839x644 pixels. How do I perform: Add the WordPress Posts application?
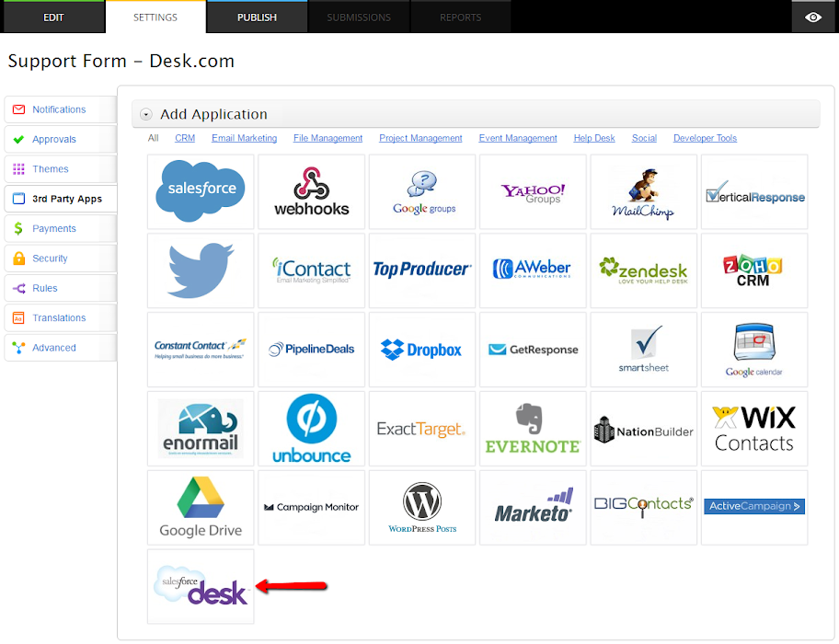tap(422, 508)
